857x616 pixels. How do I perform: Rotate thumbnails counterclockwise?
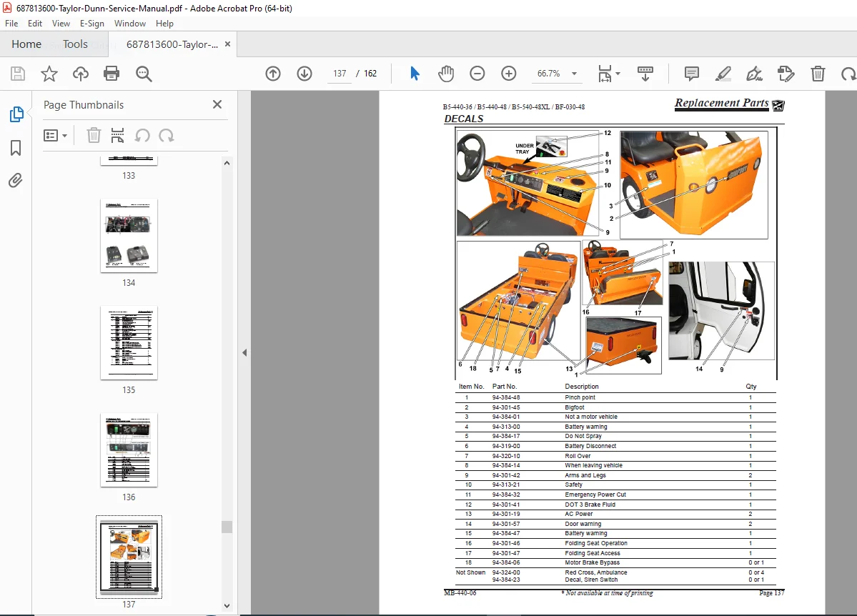[x=142, y=135]
